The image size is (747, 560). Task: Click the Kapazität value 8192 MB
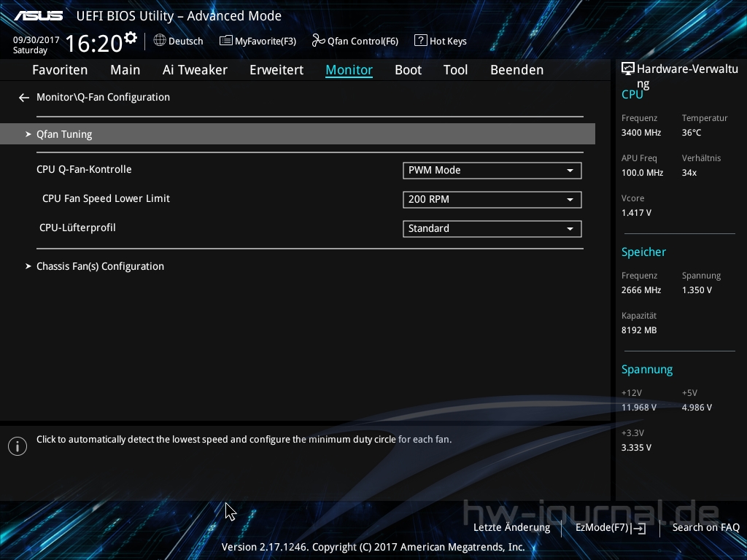tap(639, 330)
